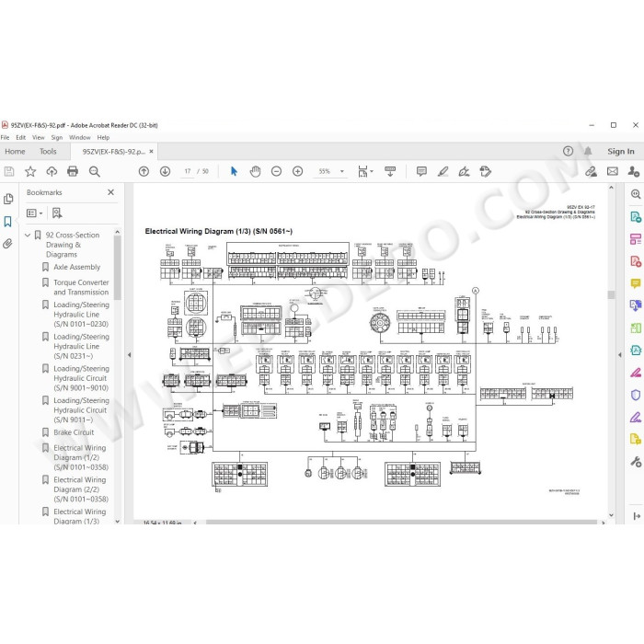Show the page thumbnails panel
The image size is (644, 644).
8,200
